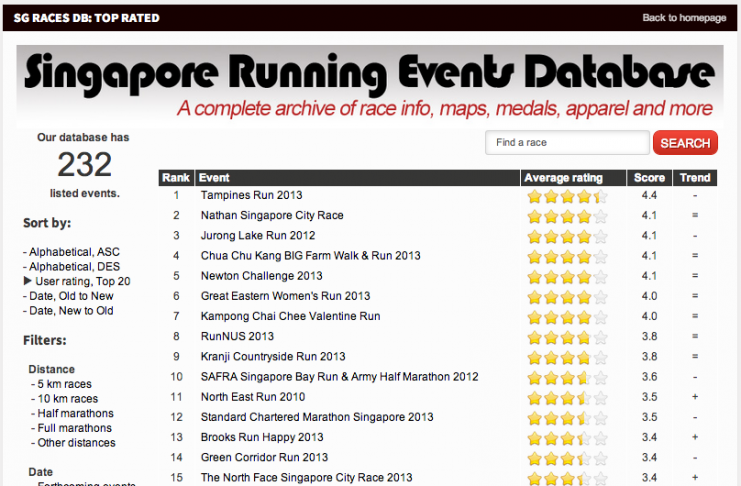Sort by Alphabetical, DES
The height and width of the screenshot is (486, 741).
[x=75, y=266]
